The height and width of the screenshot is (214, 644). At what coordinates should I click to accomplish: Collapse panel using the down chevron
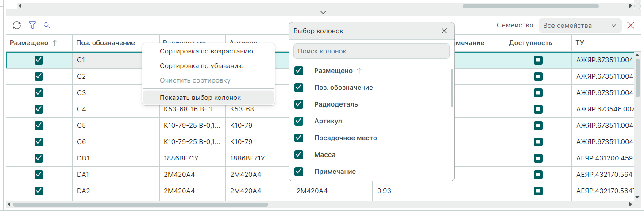click(323, 12)
